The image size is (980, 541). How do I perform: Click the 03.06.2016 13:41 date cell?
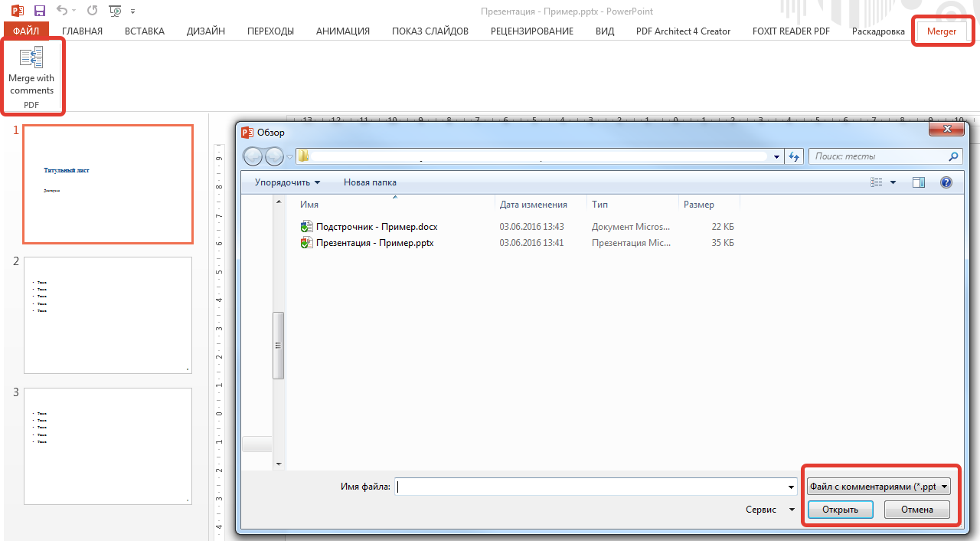click(531, 243)
